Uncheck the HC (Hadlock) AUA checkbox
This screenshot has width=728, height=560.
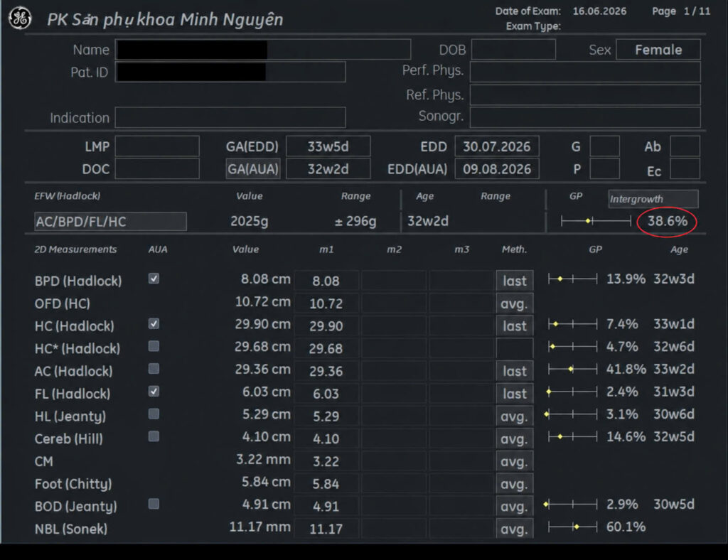[x=154, y=323]
